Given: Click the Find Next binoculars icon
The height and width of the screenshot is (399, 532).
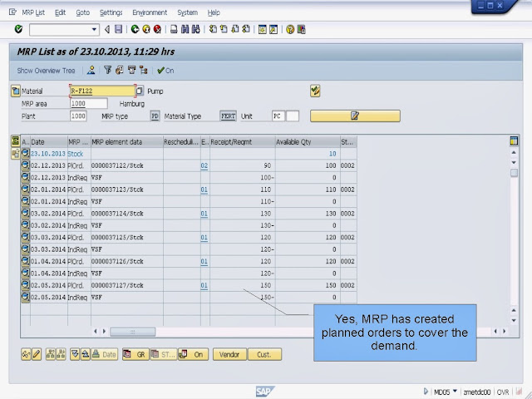Looking at the screenshot, I should [x=196, y=30].
